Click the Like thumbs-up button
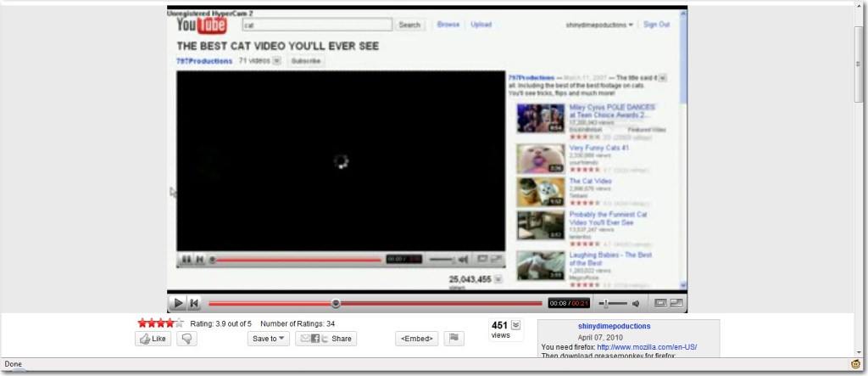This screenshot has height=376, width=868. (x=153, y=339)
